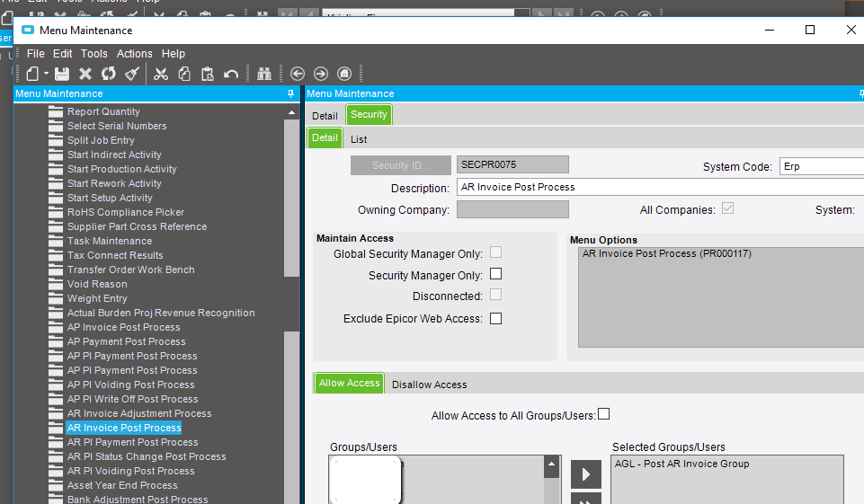Click the move-right arrow button
The width and height of the screenshot is (864, 504).
[585, 474]
